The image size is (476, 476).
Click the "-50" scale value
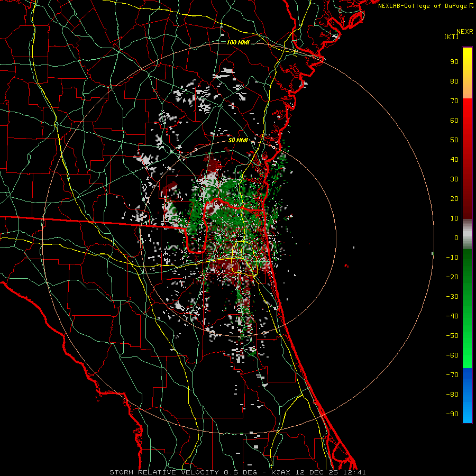[x=452, y=336]
